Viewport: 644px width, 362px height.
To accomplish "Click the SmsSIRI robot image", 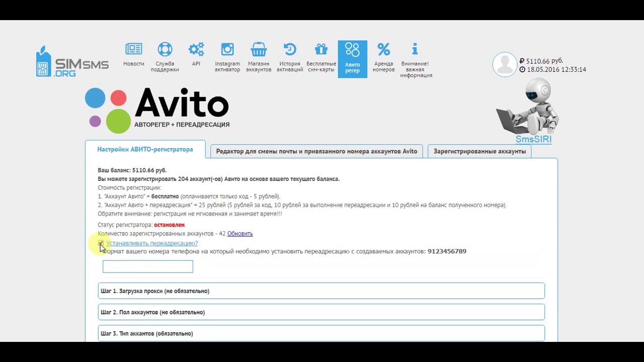I will point(528,107).
